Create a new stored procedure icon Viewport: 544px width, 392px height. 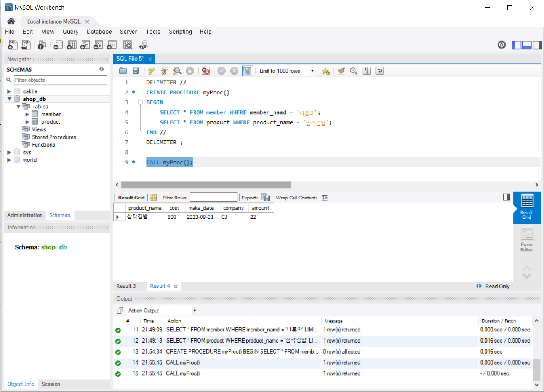pyautogui.click(x=98, y=45)
